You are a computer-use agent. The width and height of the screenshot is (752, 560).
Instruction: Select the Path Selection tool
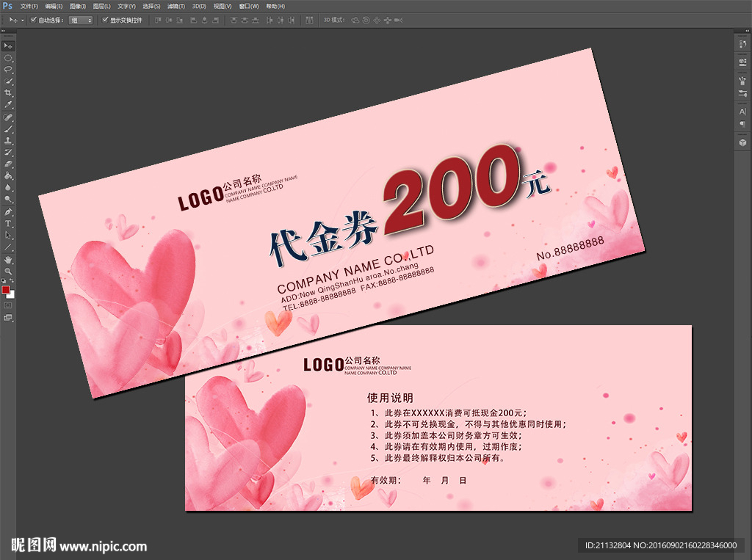(x=8, y=236)
